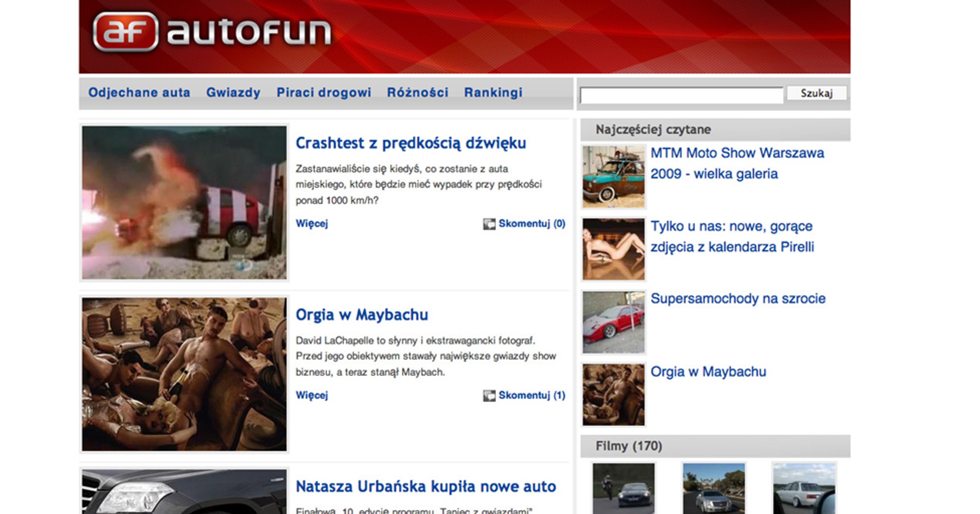Click Więcej under Orgia w Maybachu

[x=312, y=395]
